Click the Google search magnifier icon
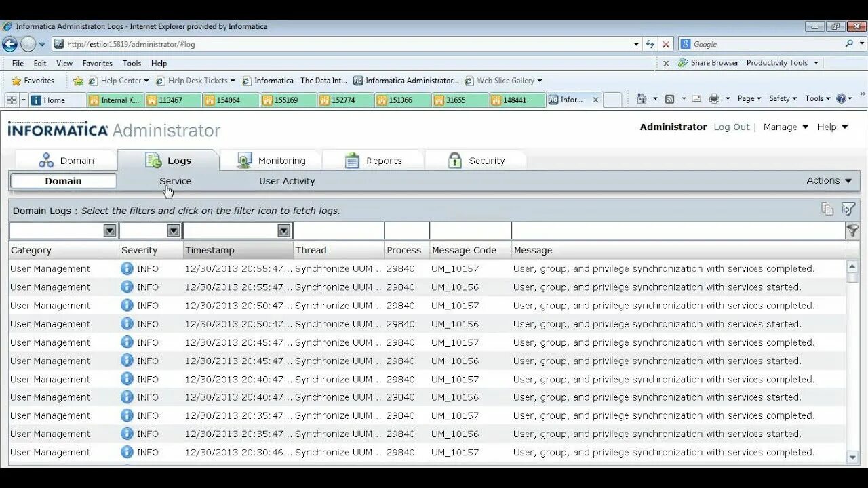868x488 pixels. 849,44
